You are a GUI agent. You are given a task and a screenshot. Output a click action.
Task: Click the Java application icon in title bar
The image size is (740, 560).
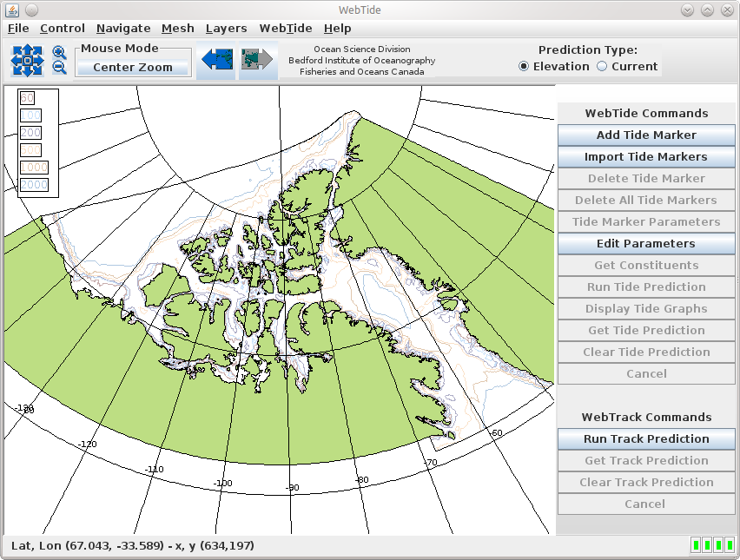11,10
